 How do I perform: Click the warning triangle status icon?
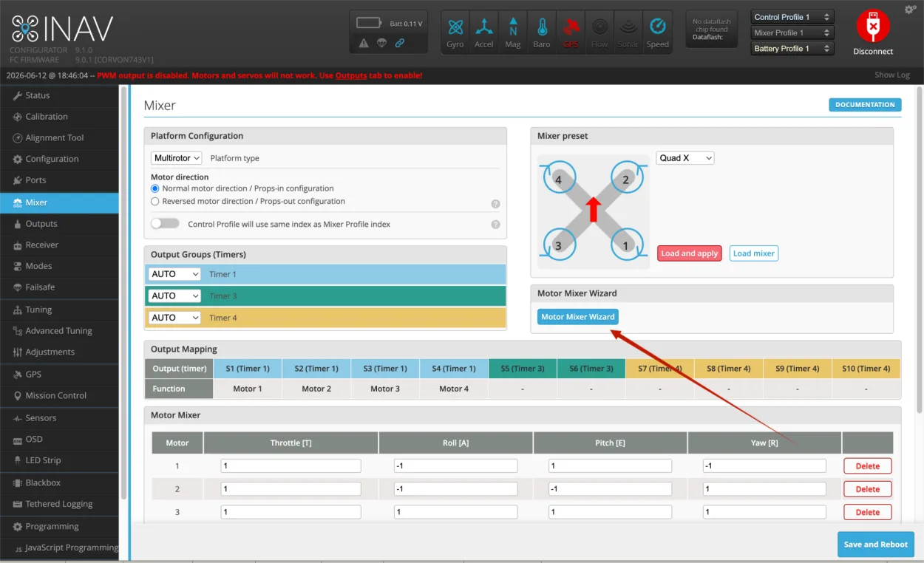pyautogui.click(x=364, y=43)
